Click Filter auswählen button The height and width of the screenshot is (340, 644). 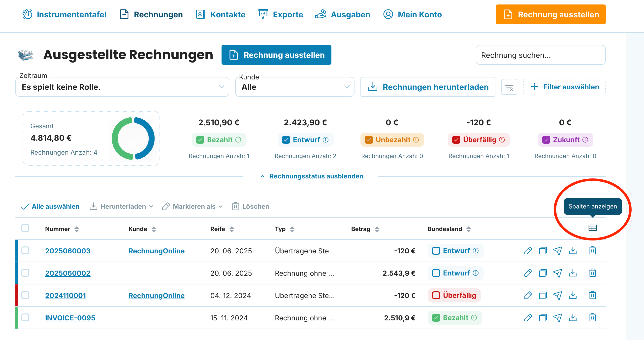(564, 87)
